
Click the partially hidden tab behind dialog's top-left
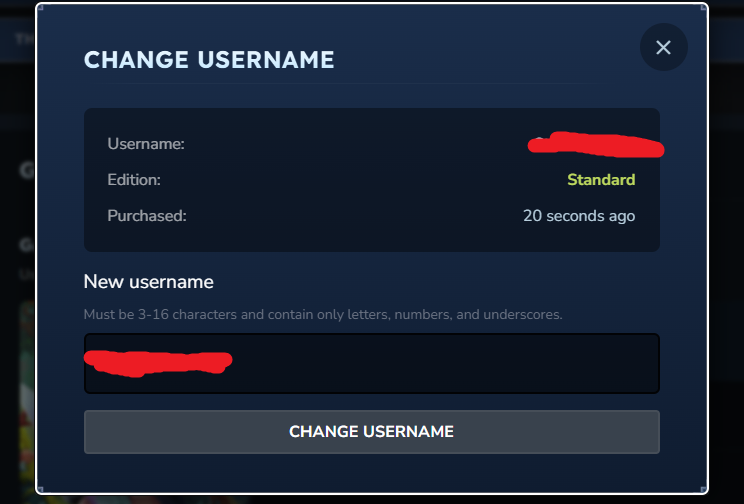(20, 40)
